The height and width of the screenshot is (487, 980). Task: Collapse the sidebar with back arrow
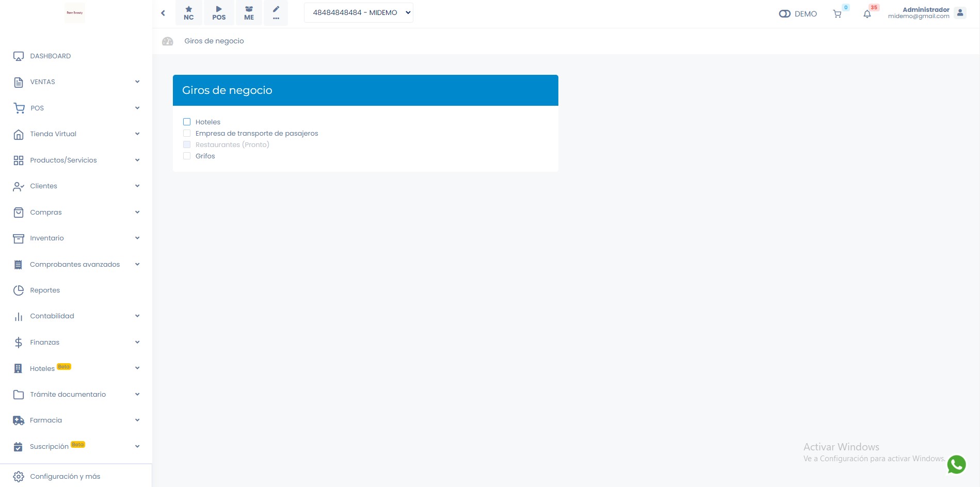(x=163, y=13)
